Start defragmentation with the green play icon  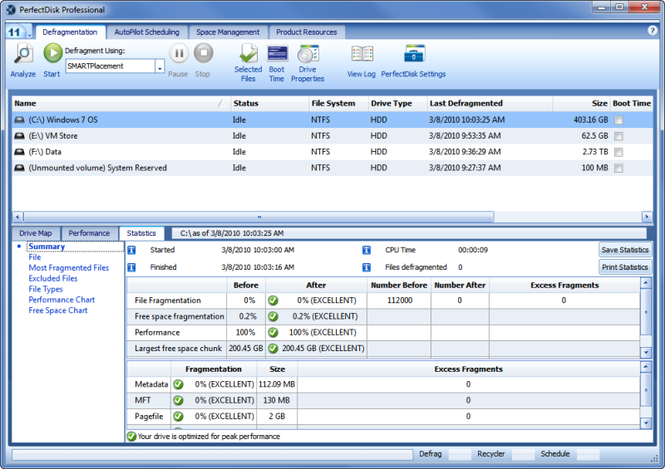click(53, 53)
